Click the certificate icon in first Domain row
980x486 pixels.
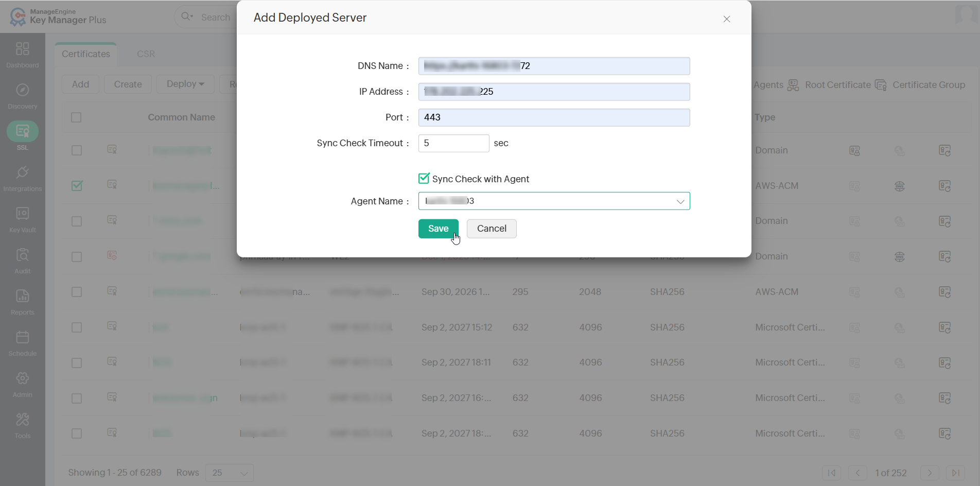click(112, 150)
